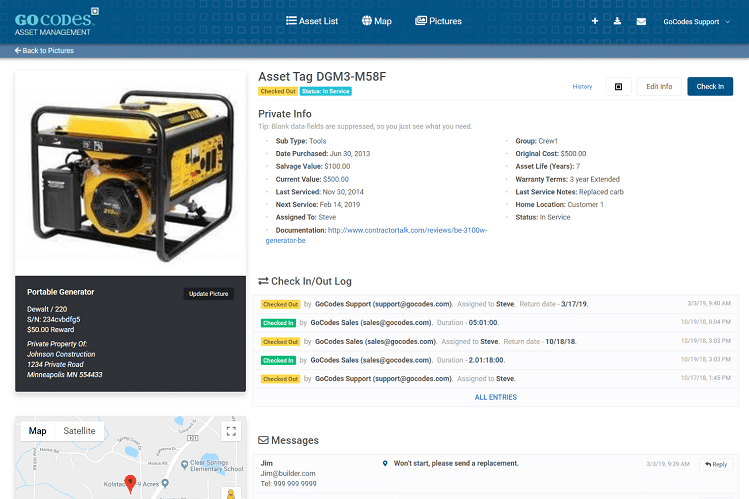Screen dimensions: 749x499
Task: Click the Checked Out log entry dated 3/3/19
Action: (x=495, y=304)
